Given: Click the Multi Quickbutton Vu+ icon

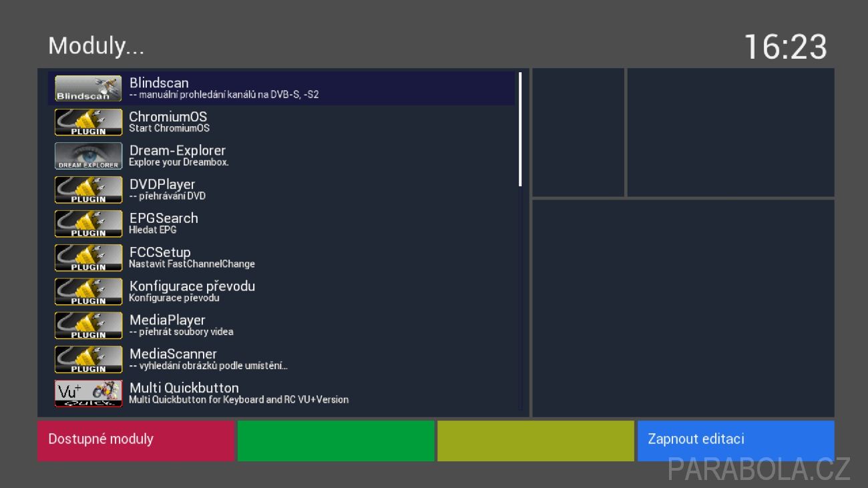Looking at the screenshot, I should click(88, 393).
